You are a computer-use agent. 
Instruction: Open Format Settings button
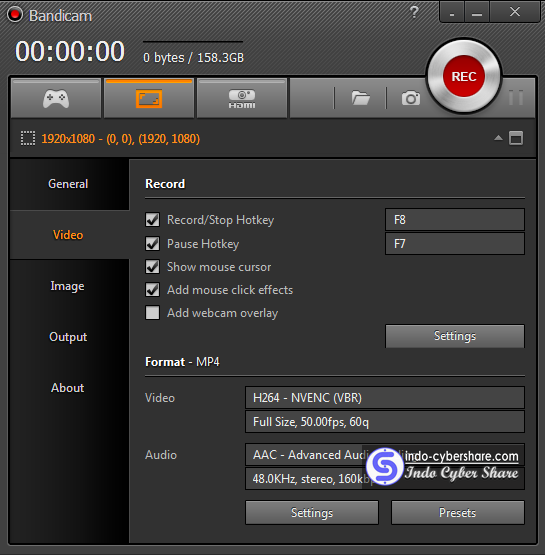pyautogui.click(x=312, y=513)
